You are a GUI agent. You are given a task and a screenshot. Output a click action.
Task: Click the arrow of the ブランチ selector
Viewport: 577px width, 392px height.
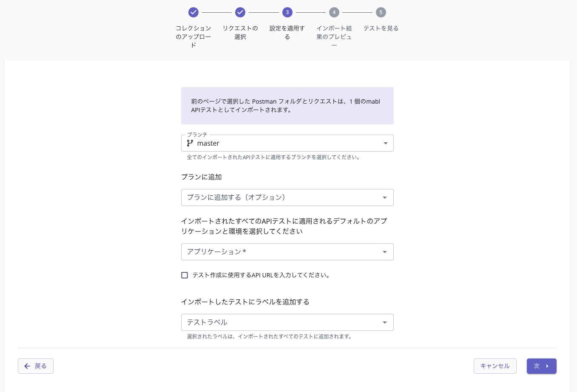click(386, 143)
